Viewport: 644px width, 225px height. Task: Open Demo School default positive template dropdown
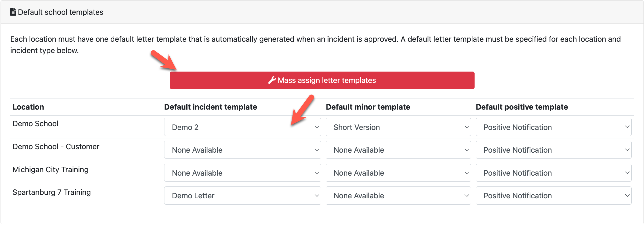[x=553, y=127]
